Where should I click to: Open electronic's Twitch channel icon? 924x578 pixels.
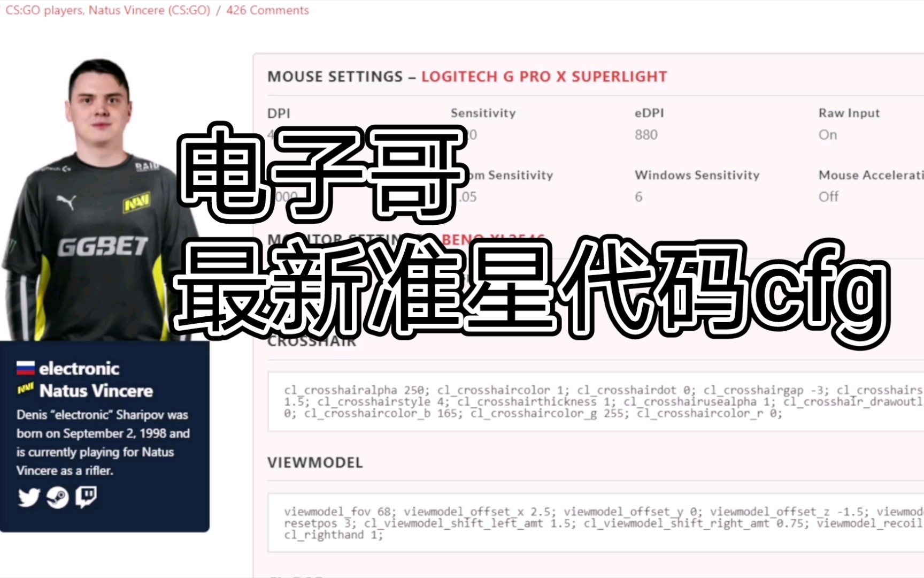coord(86,497)
